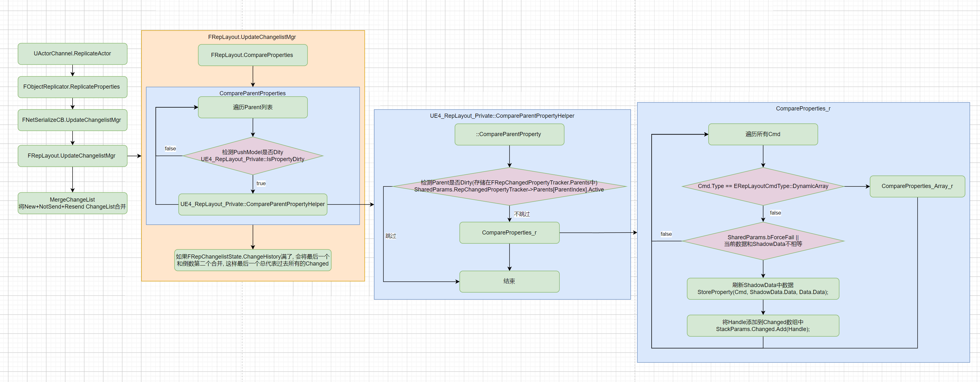Viewport: 980px width, 382px height.
Task: Click the CompareParentPropertyHelper process box
Action: pos(252,204)
